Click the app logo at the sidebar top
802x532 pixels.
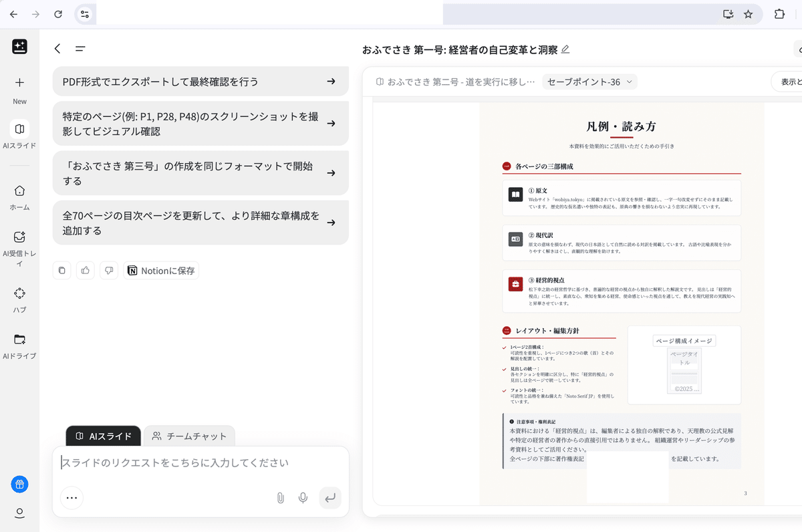pos(19,47)
